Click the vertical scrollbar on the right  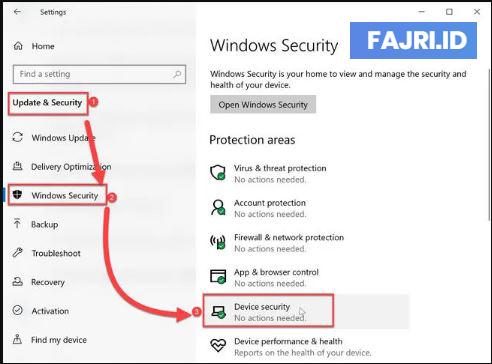tap(489, 143)
